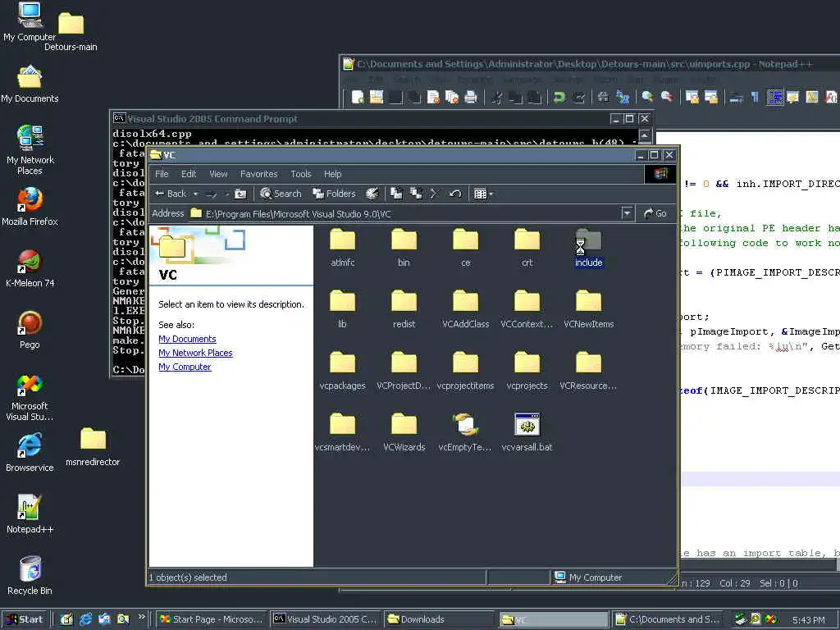Open the bin folder in VC window
Viewport: 840px width, 630px height.
point(404,247)
